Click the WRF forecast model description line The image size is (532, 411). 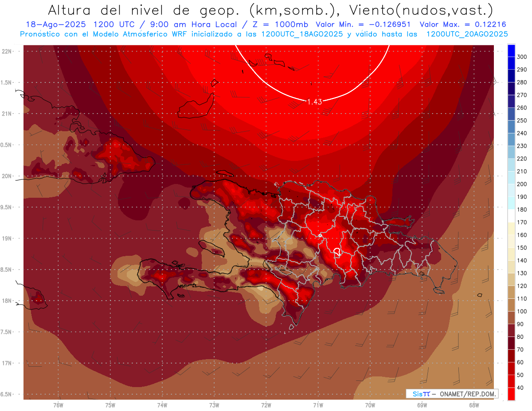pyautogui.click(x=264, y=34)
